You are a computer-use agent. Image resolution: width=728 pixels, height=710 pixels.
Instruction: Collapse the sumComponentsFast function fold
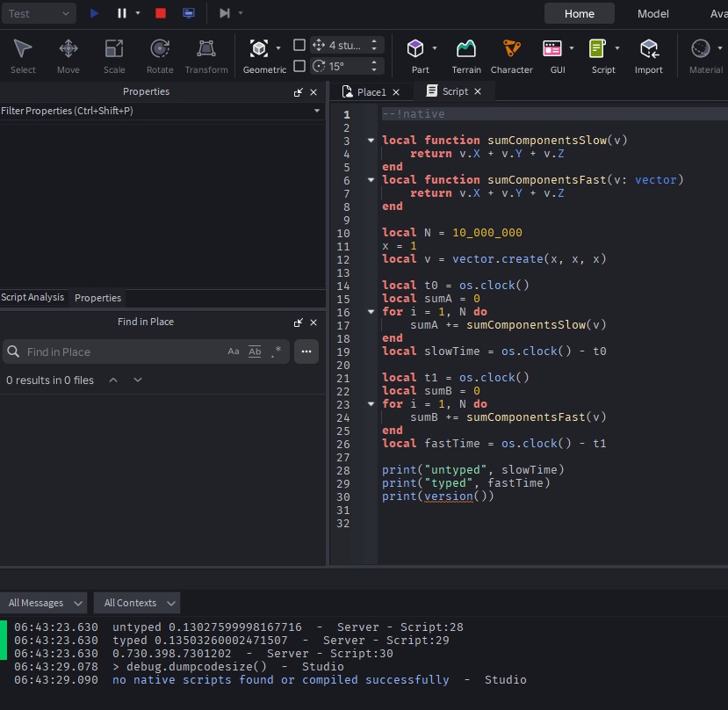click(371, 179)
